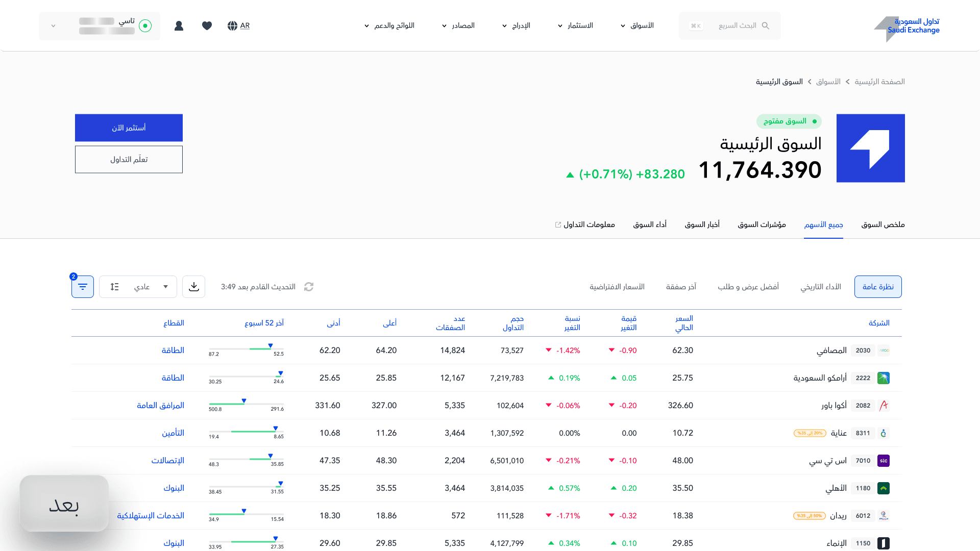
Task: Click the Saudi Aramco company logo
Action: click(884, 378)
